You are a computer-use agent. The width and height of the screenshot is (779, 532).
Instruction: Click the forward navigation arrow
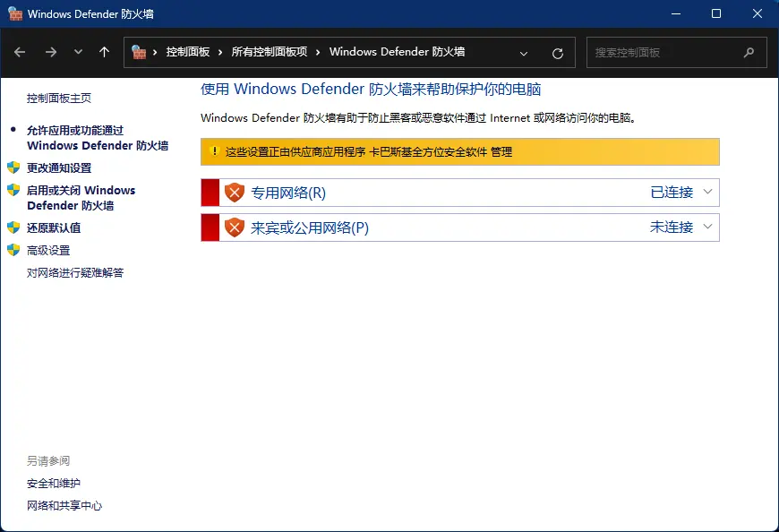pos(51,52)
